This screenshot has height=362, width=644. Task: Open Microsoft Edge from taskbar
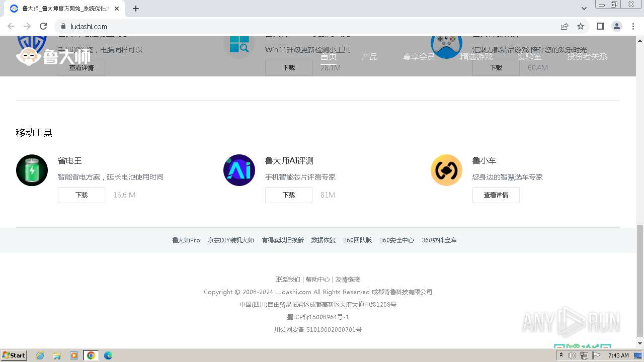pyautogui.click(x=108, y=355)
